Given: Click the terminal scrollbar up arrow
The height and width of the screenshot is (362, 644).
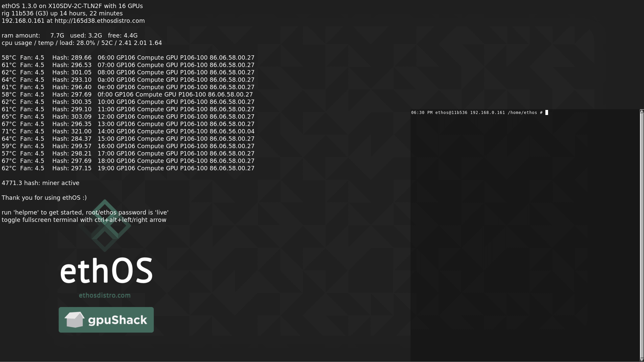Looking at the screenshot, I should [x=641, y=111].
